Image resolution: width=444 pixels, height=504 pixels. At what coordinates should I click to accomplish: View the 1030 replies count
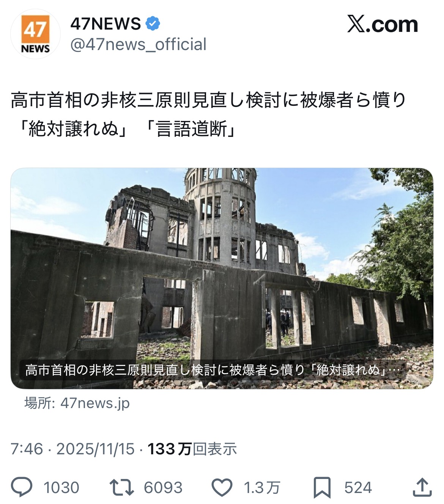61,488
